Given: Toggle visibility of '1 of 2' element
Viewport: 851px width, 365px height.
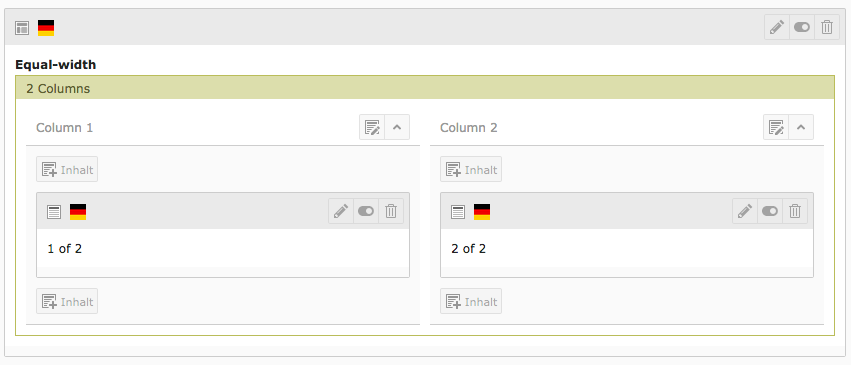Looking at the screenshot, I should click(x=366, y=211).
